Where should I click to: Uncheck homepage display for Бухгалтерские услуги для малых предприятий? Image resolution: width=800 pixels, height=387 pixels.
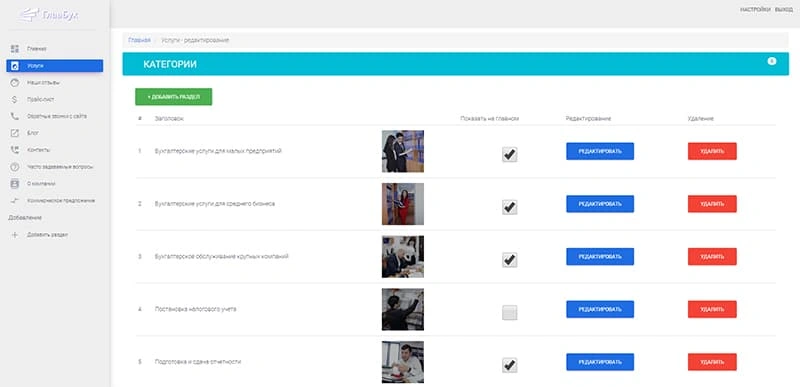[509, 154]
